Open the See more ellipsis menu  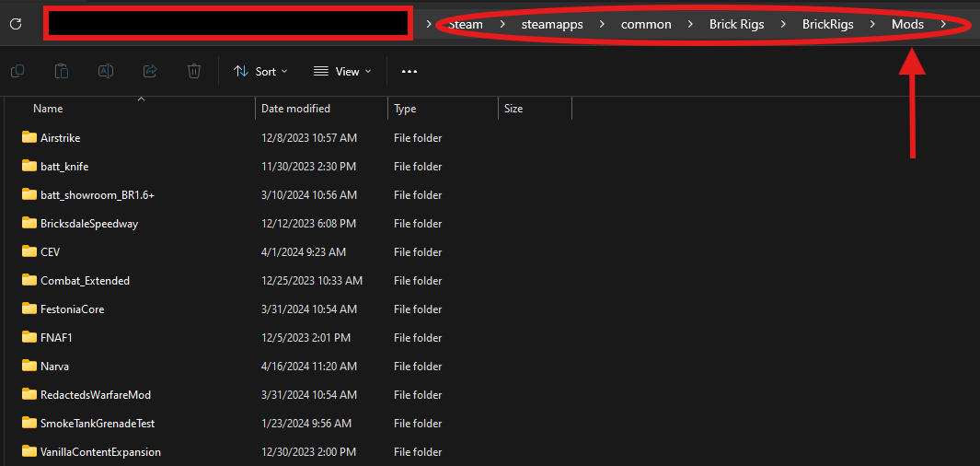[409, 71]
